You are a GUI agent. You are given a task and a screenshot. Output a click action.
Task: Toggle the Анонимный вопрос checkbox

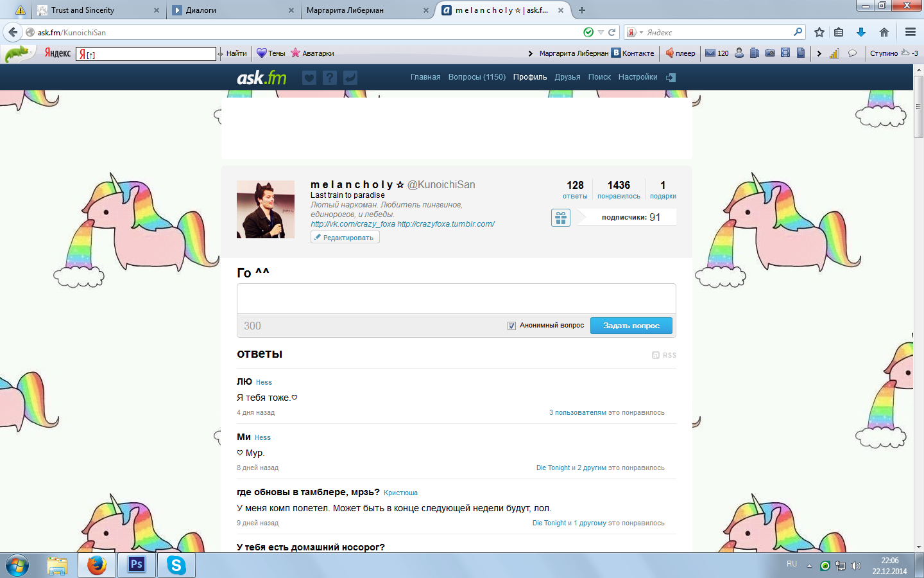(511, 326)
